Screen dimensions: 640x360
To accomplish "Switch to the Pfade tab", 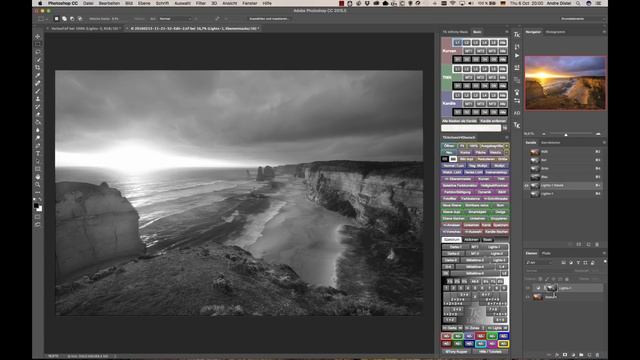I will pyautogui.click(x=546, y=253).
